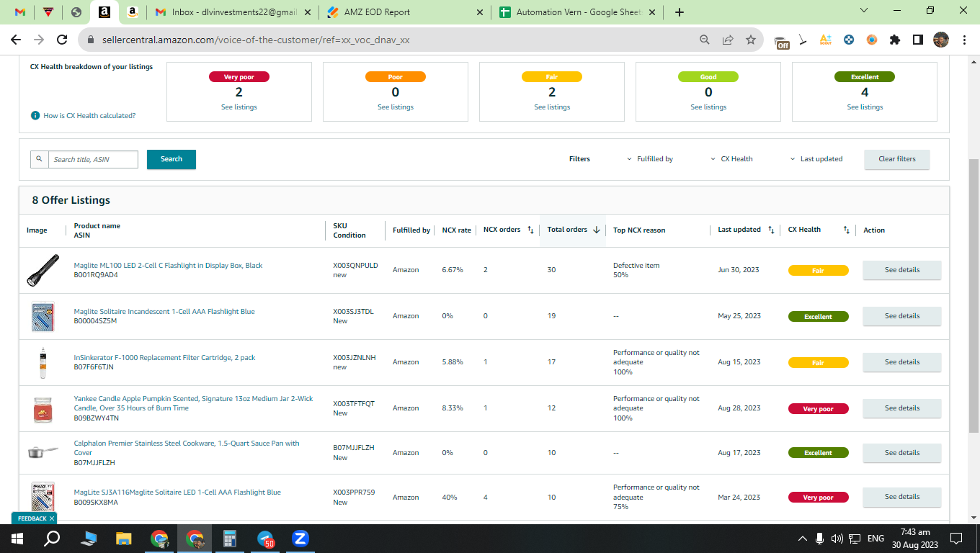Expand the CX Health filter dropdown

(x=732, y=159)
